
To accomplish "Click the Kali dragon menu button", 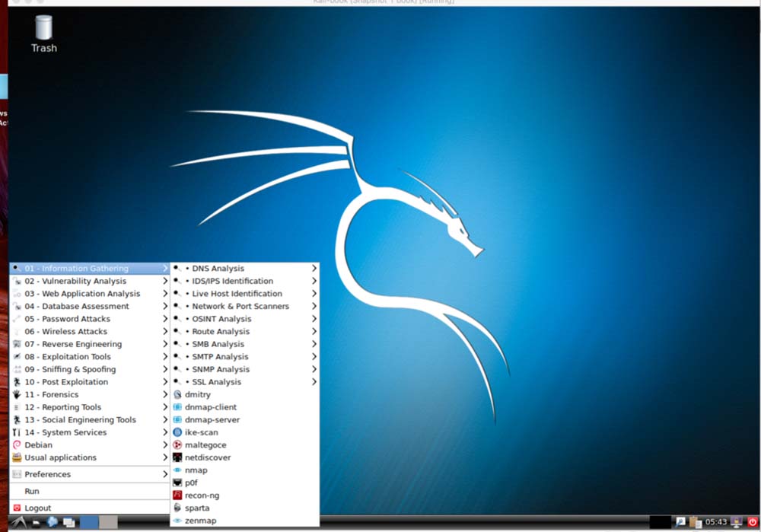I will (17, 522).
